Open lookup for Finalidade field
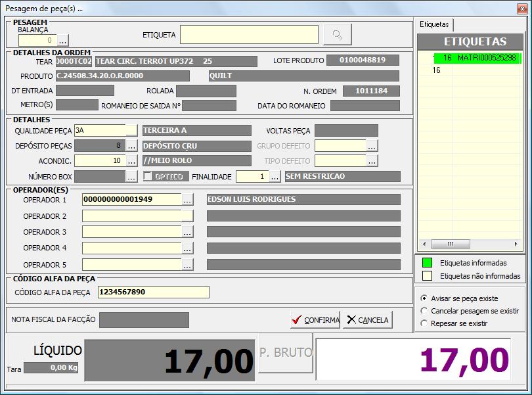Viewport: 532px width, 395px height. click(275, 177)
